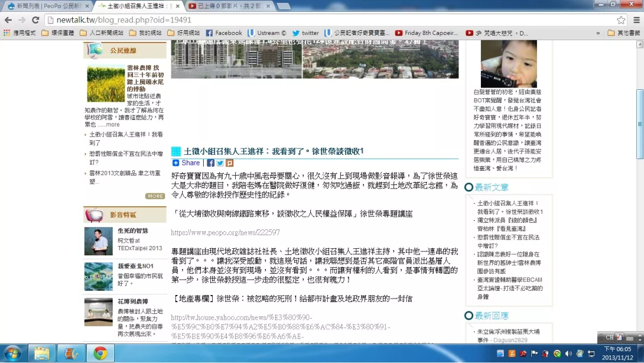Reload the page with the refresh button
Viewport: 644px width, 363px height.
[35, 20]
